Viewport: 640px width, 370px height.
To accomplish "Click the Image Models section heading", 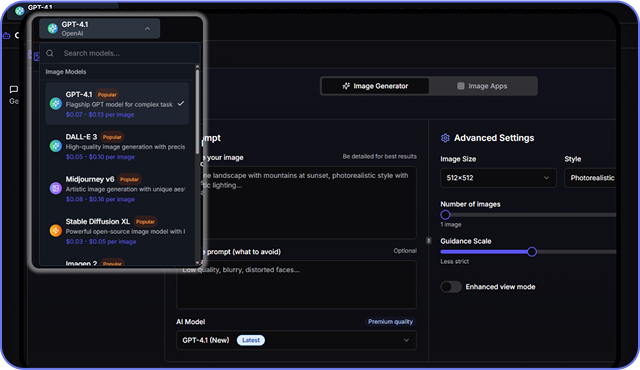I will click(66, 72).
